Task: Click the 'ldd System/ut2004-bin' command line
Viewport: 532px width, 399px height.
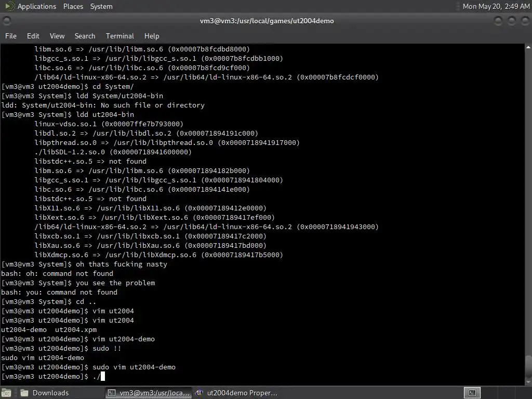Action: (82, 96)
